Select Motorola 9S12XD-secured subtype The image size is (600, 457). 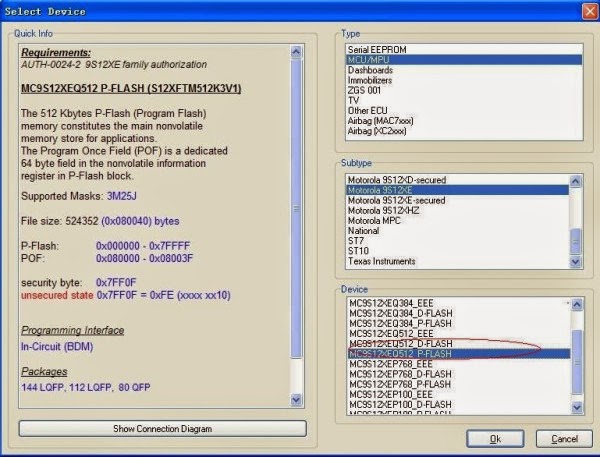(x=458, y=180)
